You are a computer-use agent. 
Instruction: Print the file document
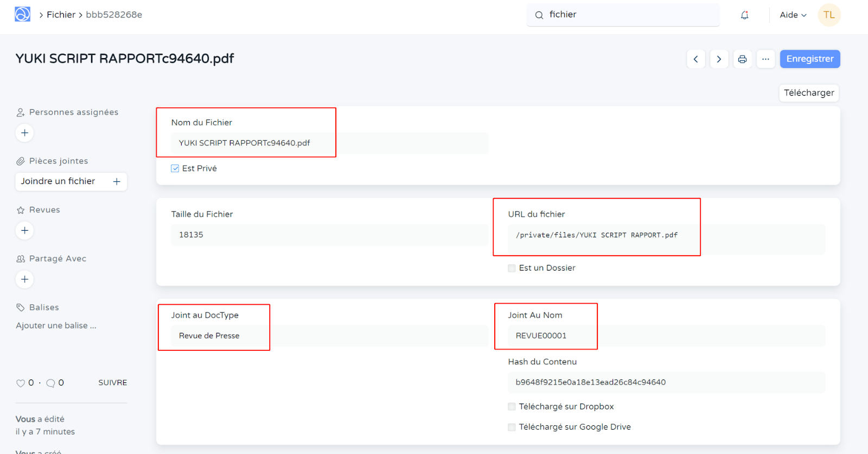pos(742,59)
